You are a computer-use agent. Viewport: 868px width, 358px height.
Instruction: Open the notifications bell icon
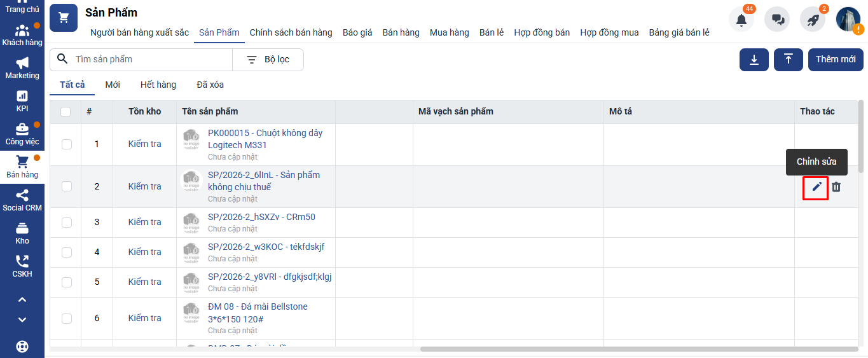click(741, 20)
